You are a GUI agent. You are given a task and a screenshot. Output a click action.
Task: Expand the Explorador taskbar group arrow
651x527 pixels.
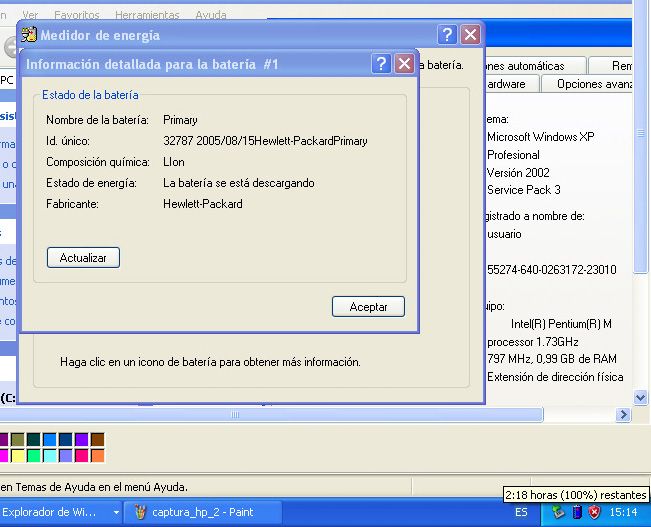[117, 512]
